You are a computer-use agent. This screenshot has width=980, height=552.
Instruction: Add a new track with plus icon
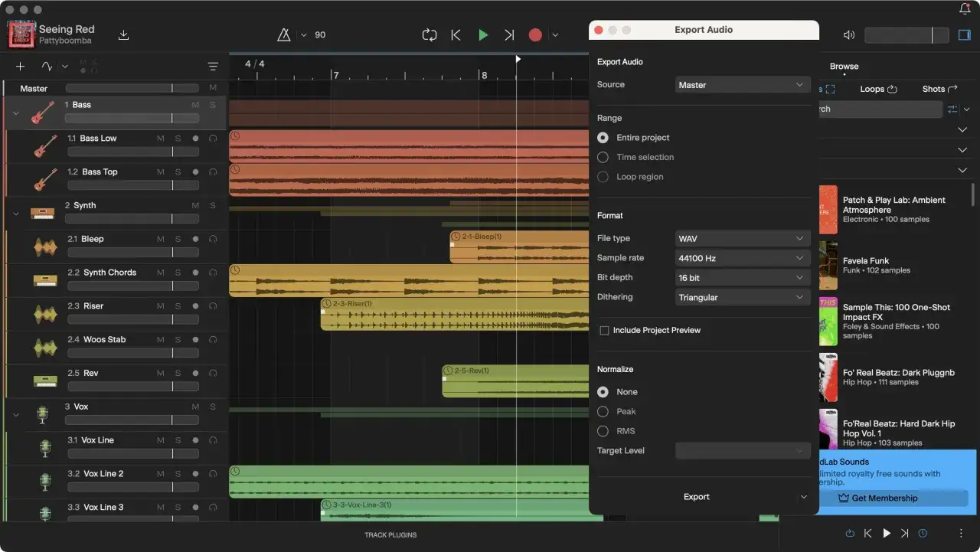coord(21,67)
